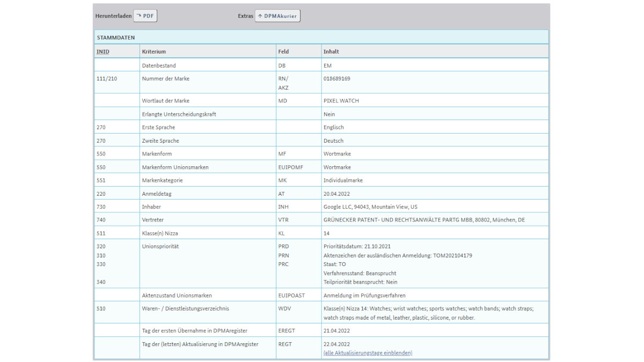Select the Inhalt column header
The height and width of the screenshot is (362, 644).
pyautogui.click(x=331, y=51)
